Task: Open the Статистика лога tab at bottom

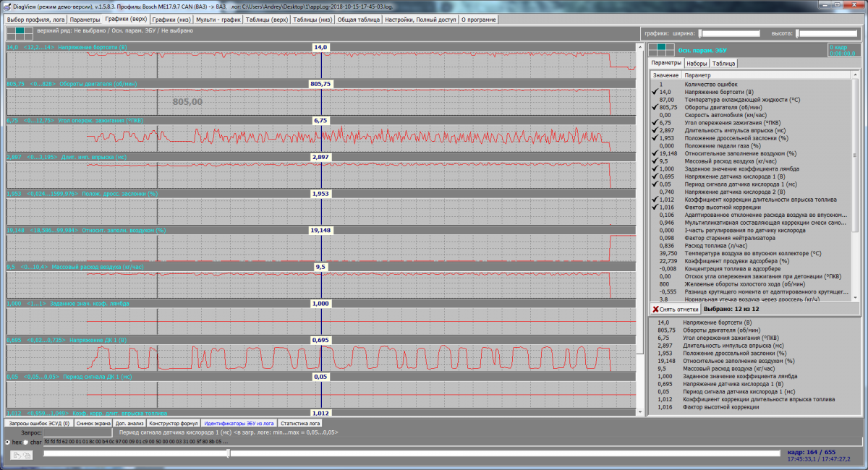Action: click(300, 423)
